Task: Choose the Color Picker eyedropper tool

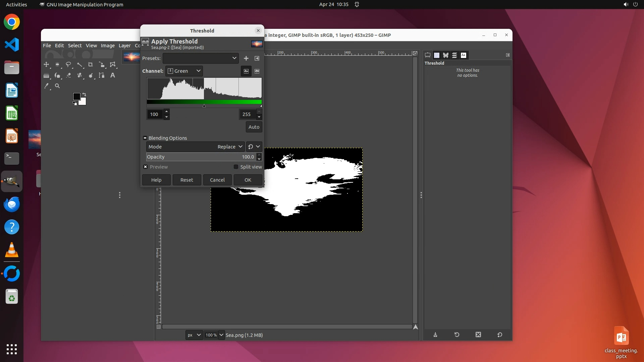Action: click(x=46, y=86)
